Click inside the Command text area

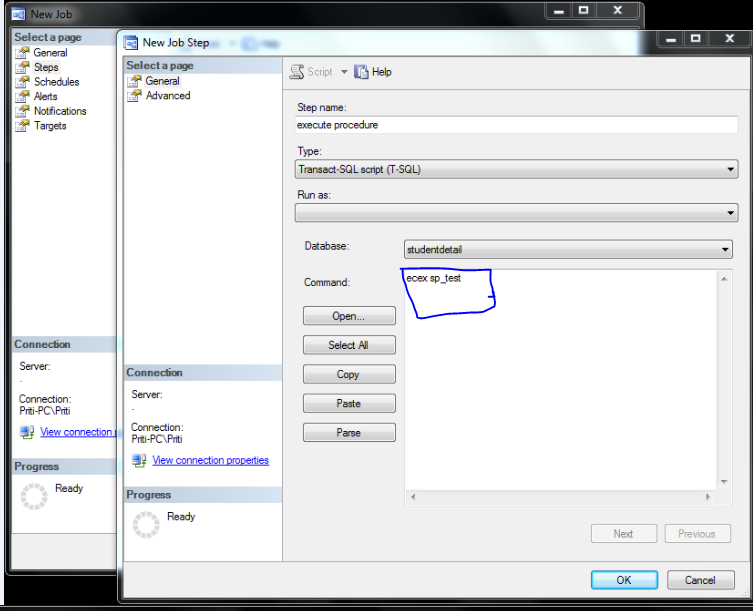click(x=560, y=379)
